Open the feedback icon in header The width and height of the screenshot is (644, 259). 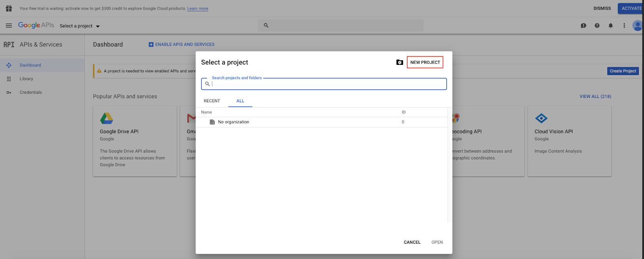point(583,25)
